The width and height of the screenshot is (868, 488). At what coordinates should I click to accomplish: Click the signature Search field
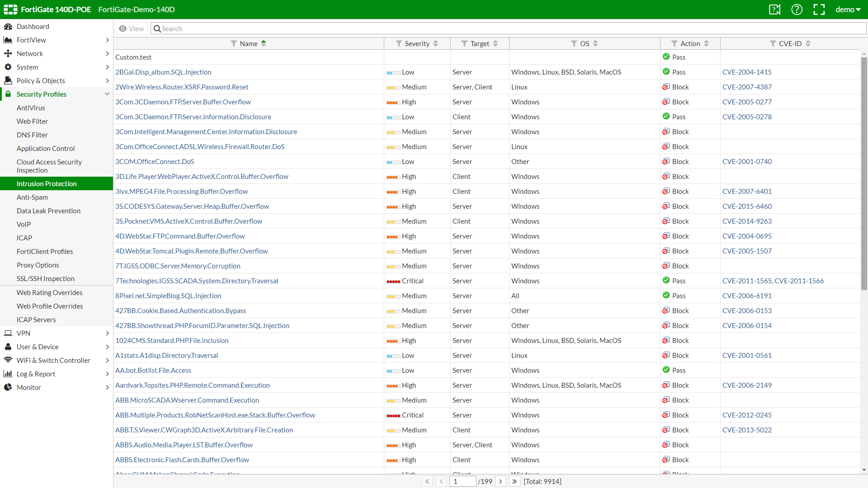[506, 28]
